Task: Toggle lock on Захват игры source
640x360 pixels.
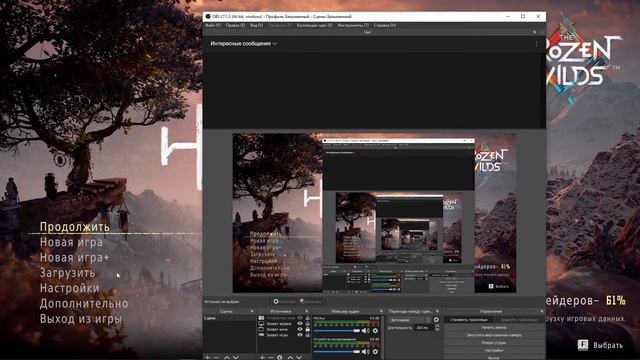Action: click(x=307, y=335)
